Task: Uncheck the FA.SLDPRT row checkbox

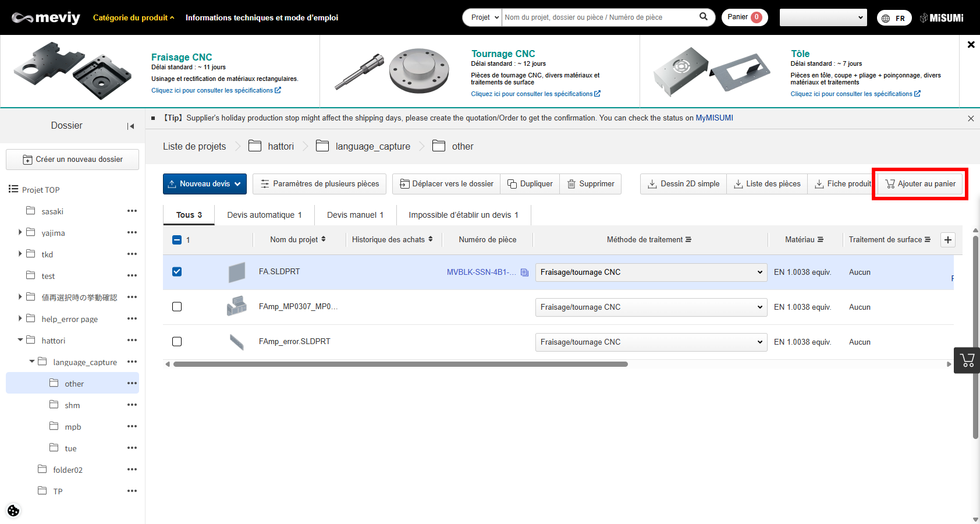Action: tap(177, 272)
